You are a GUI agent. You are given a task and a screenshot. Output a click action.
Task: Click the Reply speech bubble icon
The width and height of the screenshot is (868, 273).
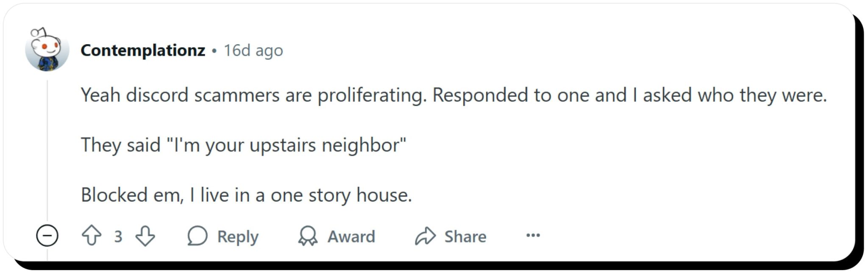[198, 236]
